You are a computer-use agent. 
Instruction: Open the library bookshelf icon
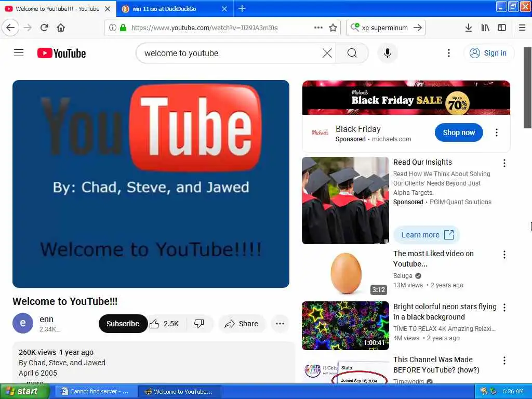tap(485, 28)
